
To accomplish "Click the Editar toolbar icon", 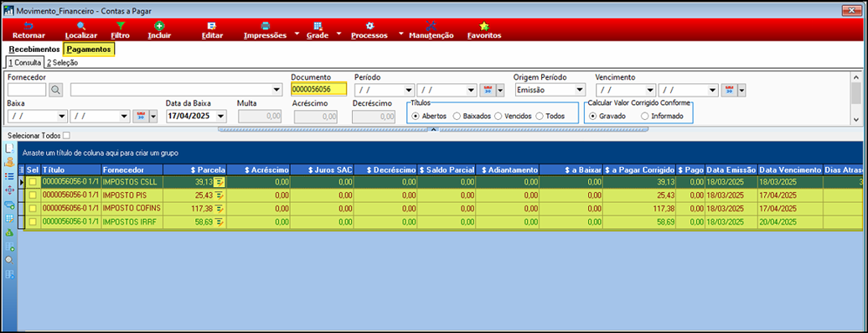I will click(212, 26).
